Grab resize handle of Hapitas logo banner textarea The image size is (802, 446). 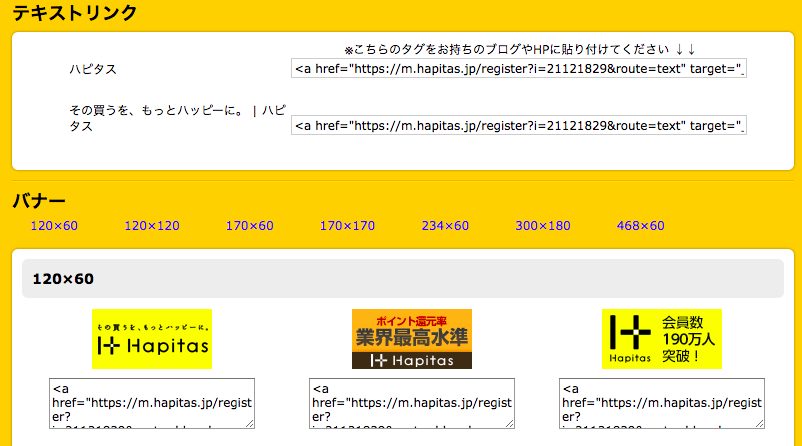point(250,423)
